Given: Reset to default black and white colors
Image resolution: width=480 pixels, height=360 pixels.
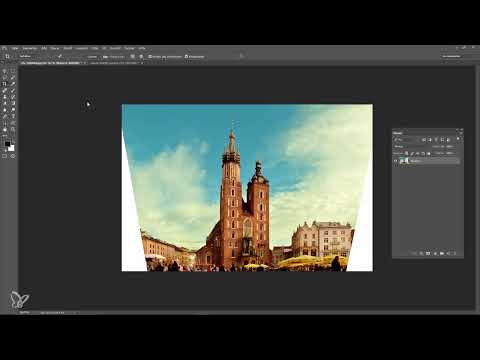Looking at the screenshot, I should (x=5, y=150).
